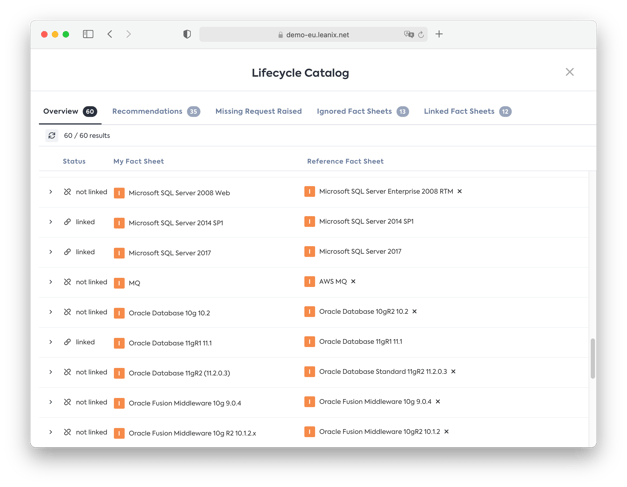Open the Linked Fact Sheets tab
This screenshot has width=627, height=487.
point(467,112)
